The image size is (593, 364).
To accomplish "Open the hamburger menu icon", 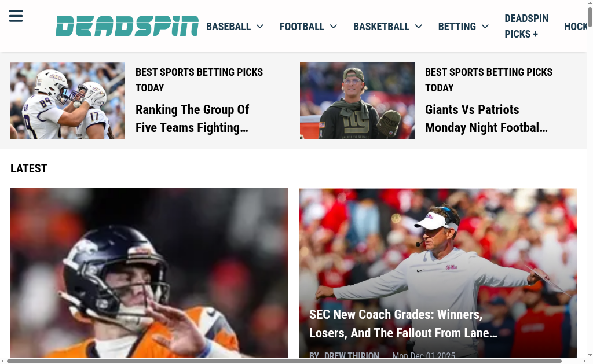I will click(16, 16).
